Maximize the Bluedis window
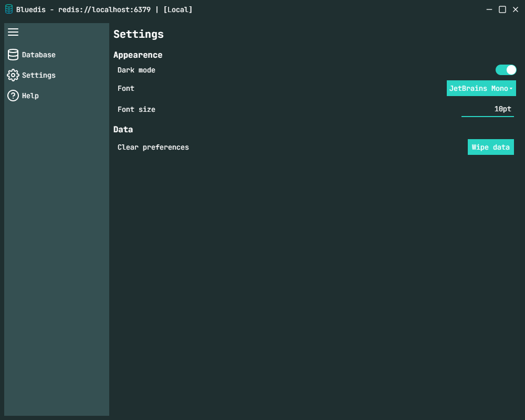Viewport: 525px width, 420px height. 502,9
